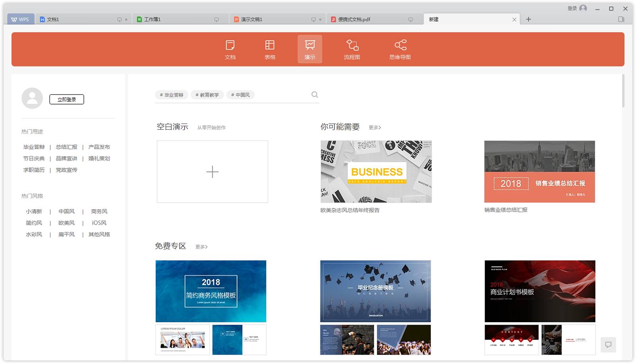
Task: Switch to the 演示文稿1 tab
Action: tap(277, 19)
